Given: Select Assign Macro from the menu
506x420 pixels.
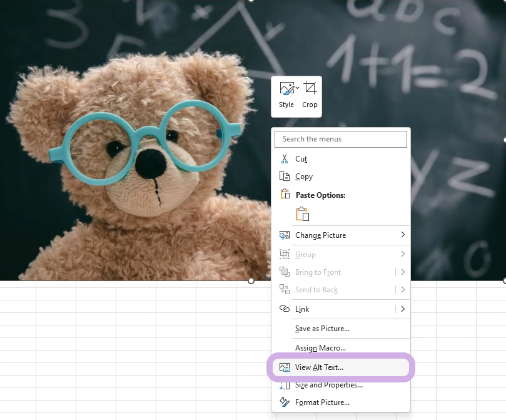Looking at the screenshot, I should click(x=320, y=348).
